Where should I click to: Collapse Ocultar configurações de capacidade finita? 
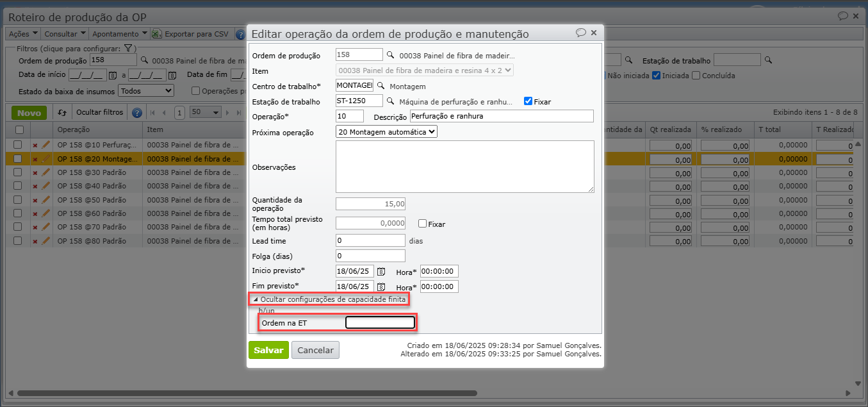(x=329, y=299)
